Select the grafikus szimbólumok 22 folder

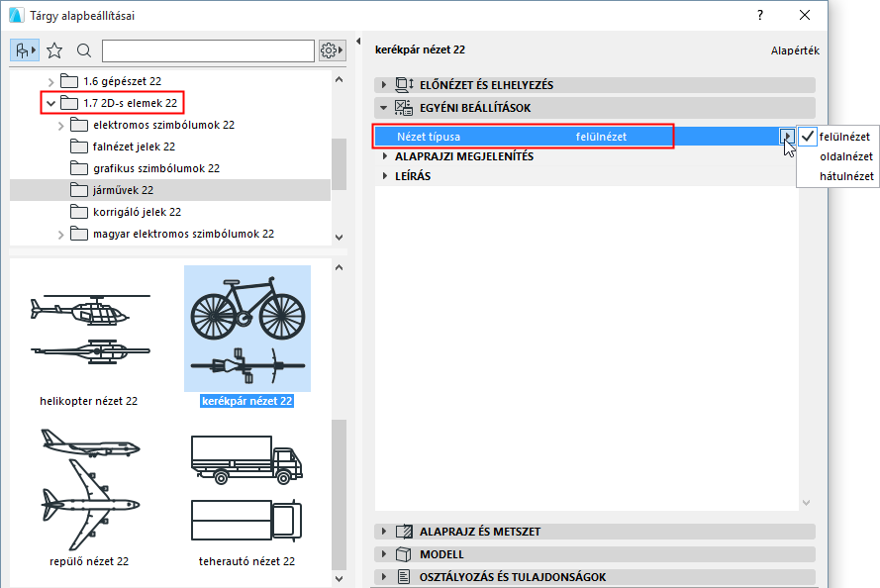click(x=156, y=168)
